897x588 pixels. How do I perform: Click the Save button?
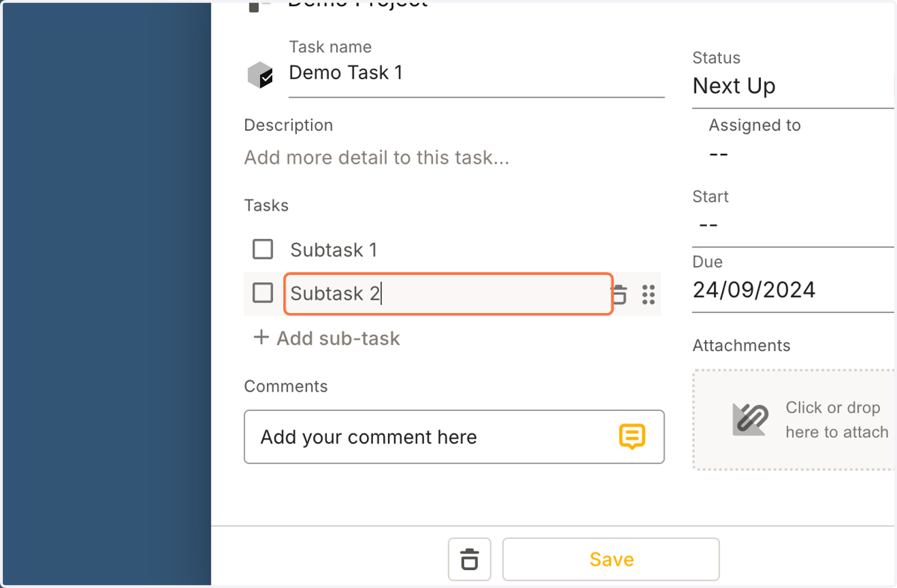pyautogui.click(x=611, y=559)
